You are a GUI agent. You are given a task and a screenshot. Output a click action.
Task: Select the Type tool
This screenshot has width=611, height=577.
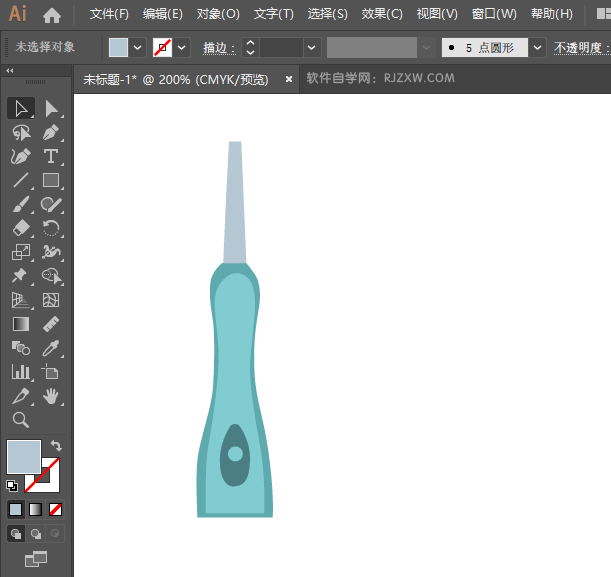[51, 156]
